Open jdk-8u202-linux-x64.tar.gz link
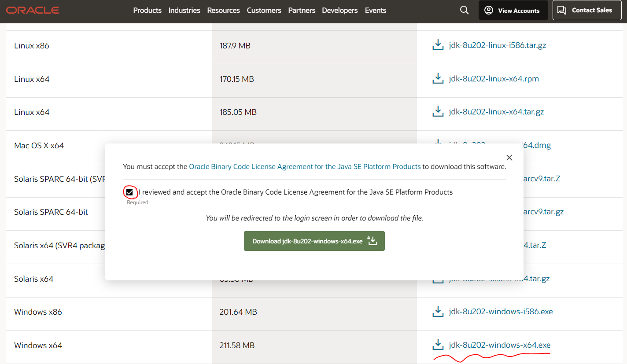 pyautogui.click(x=497, y=112)
